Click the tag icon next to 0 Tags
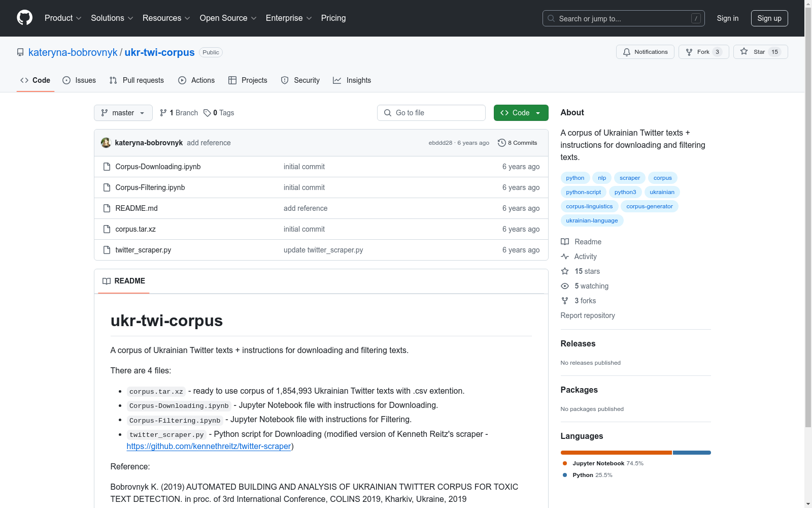812x508 pixels. tap(207, 113)
